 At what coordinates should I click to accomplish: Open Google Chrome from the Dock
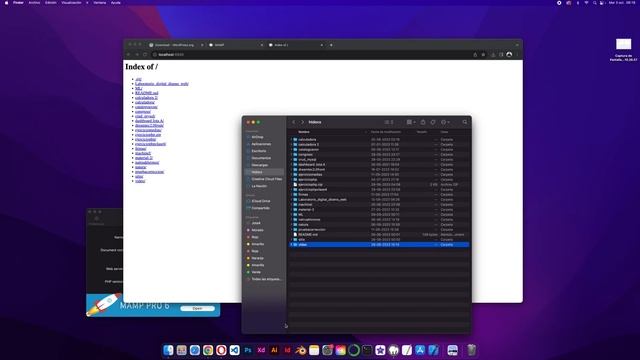(x=208, y=350)
